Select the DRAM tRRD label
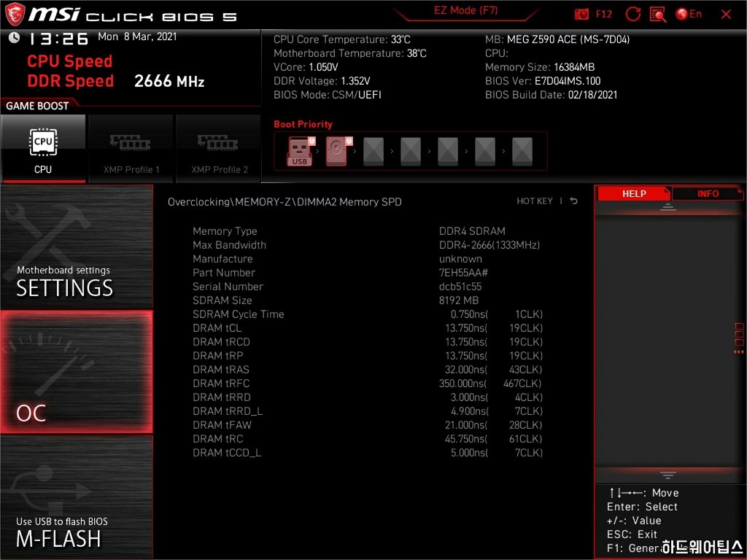The height and width of the screenshot is (560, 747). [x=222, y=397]
